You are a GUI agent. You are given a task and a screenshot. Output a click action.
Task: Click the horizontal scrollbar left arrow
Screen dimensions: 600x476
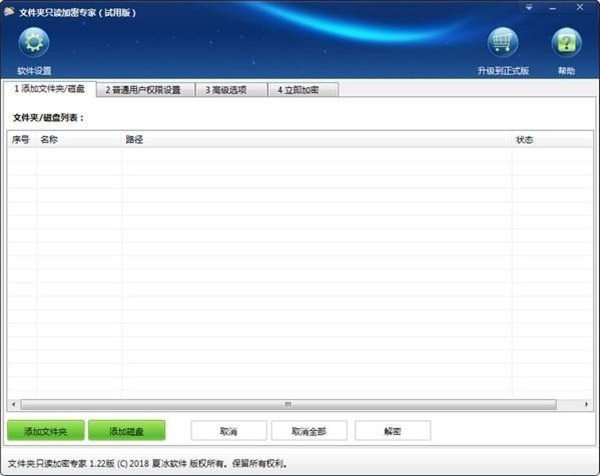14,404
